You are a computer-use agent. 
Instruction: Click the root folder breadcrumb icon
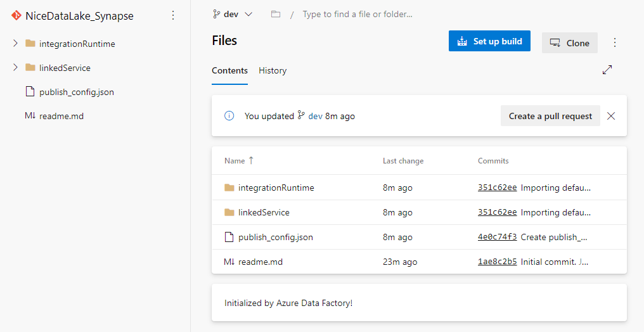click(x=276, y=15)
